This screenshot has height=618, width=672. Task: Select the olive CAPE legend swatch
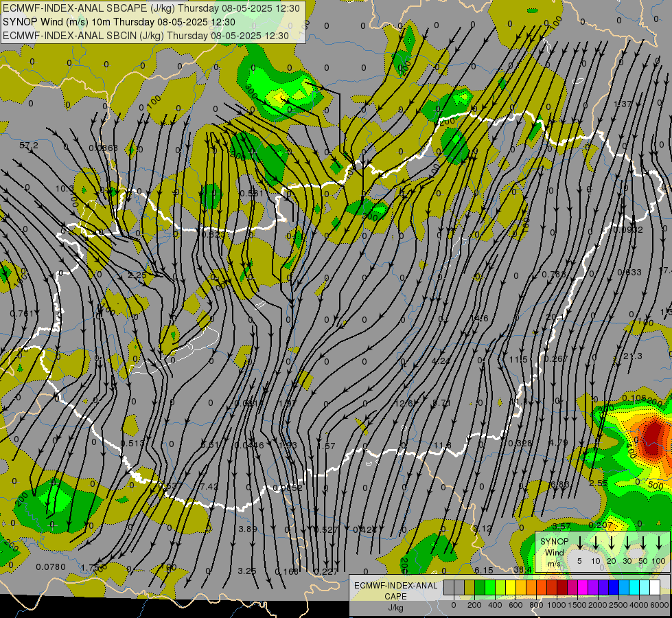click(470, 588)
